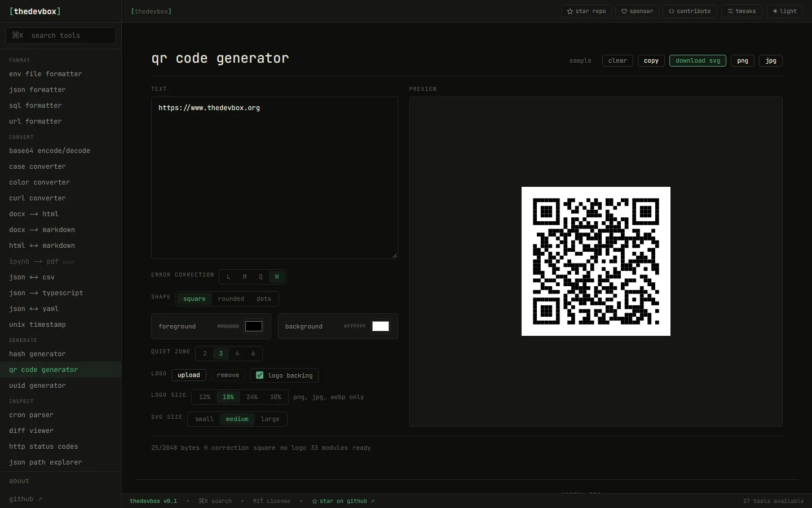Set quiet zone to 6
812x508 pixels.
point(253,353)
